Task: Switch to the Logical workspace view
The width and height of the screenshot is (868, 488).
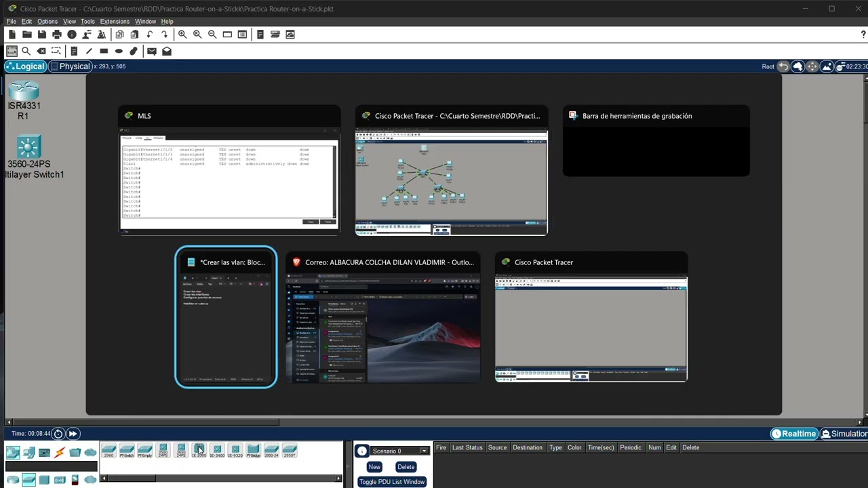Action: pyautogui.click(x=26, y=66)
